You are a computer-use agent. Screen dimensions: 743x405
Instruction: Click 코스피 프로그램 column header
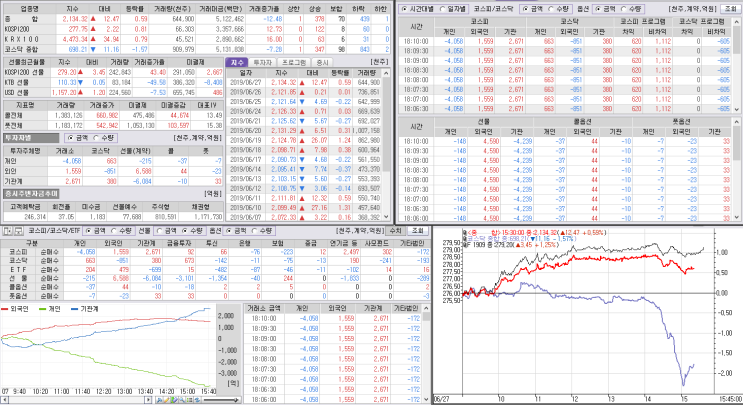coord(643,22)
